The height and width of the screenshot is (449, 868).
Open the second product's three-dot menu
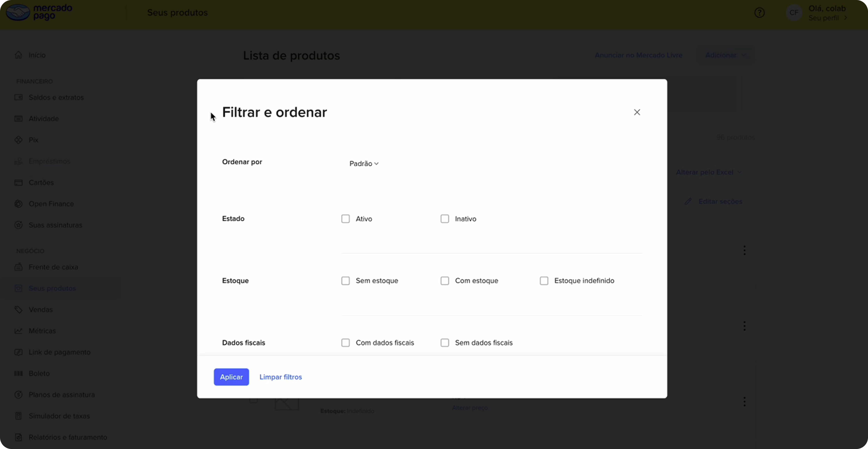tap(744, 326)
